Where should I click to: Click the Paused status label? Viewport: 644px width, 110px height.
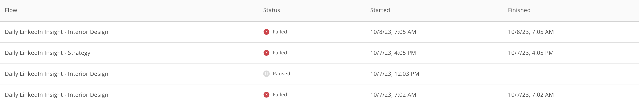(x=282, y=74)
